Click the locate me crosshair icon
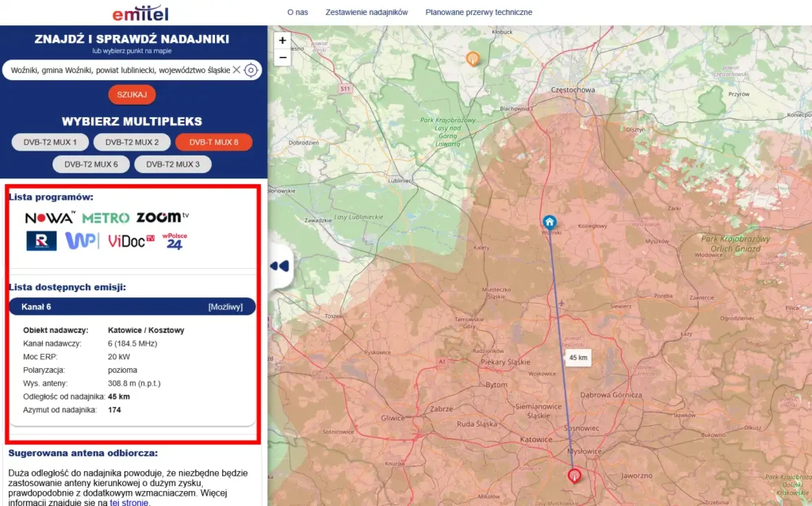 pos(251,70)
